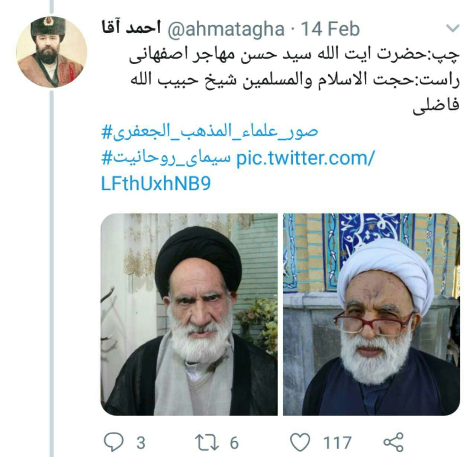Click the display name احمد آقا
This screenshot has height=457, width=476.
point(131,28)
